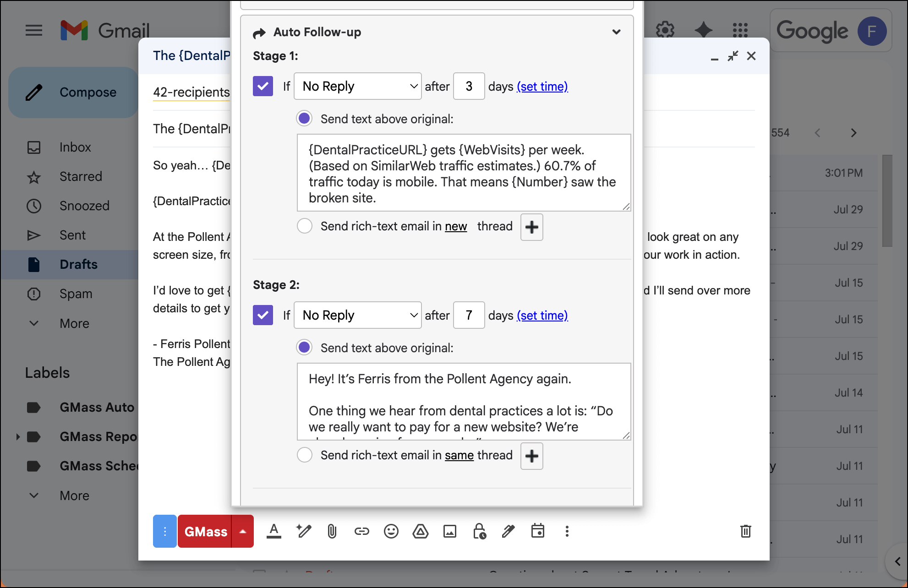Click the Stage 2 days input showing 7
Viewport: 908px width, 588px height.
click(x=469, y=315)
